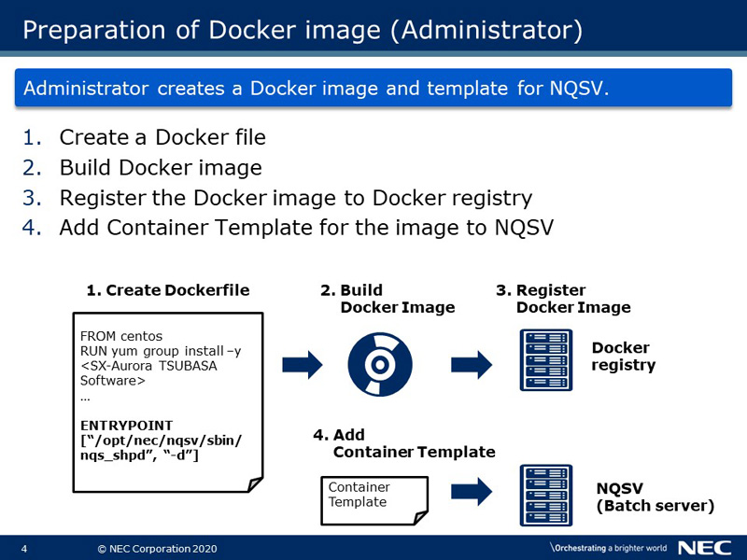Image resolution: width=747 pixels, height=560 pixels.
Task: Click the '© NEC Corporation 2020' footer text
Action: (x=157, y=549)
